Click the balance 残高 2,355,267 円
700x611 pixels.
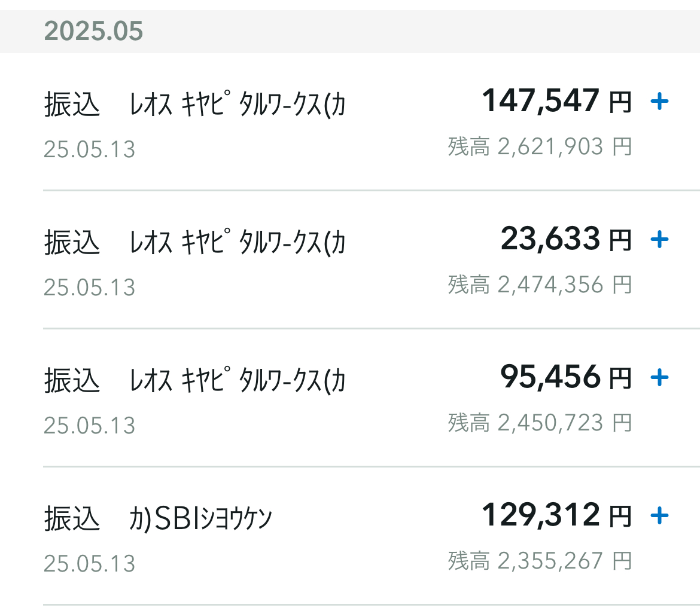click(540, 561)
